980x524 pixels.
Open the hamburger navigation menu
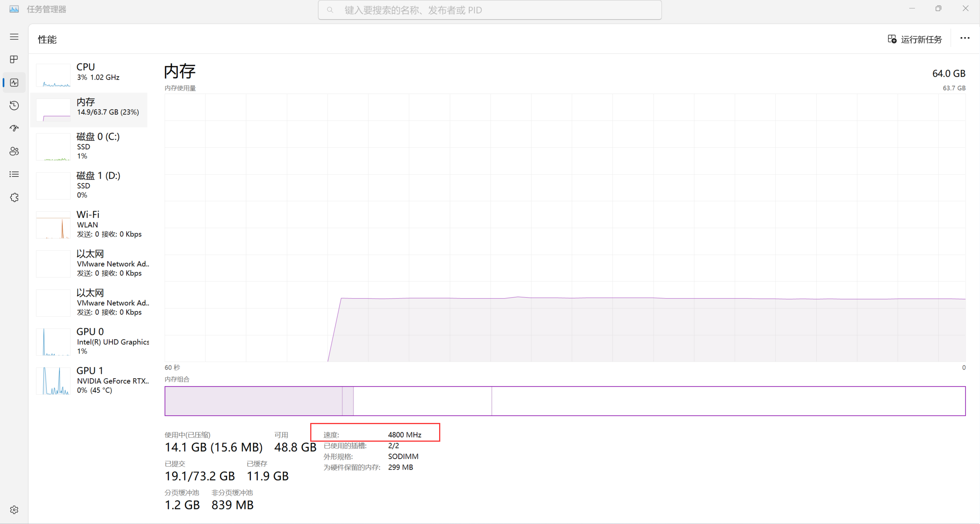click(14, 37)
